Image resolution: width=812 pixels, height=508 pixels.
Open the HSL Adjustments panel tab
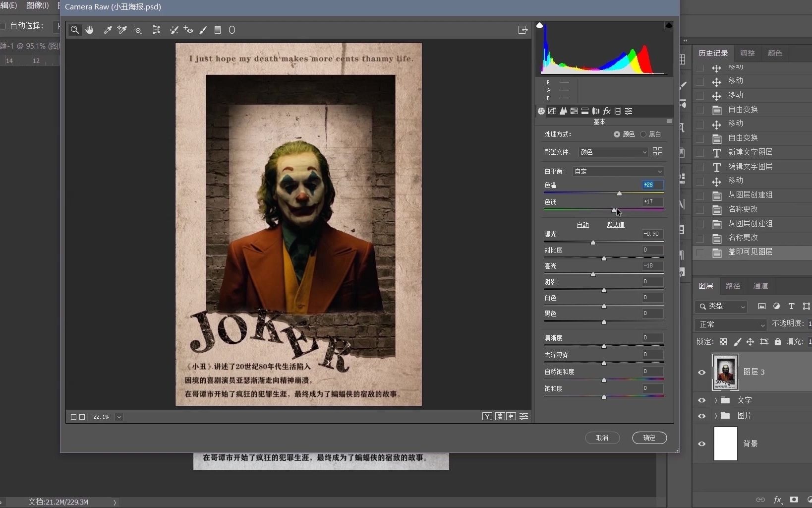click(x=574, y=111)
